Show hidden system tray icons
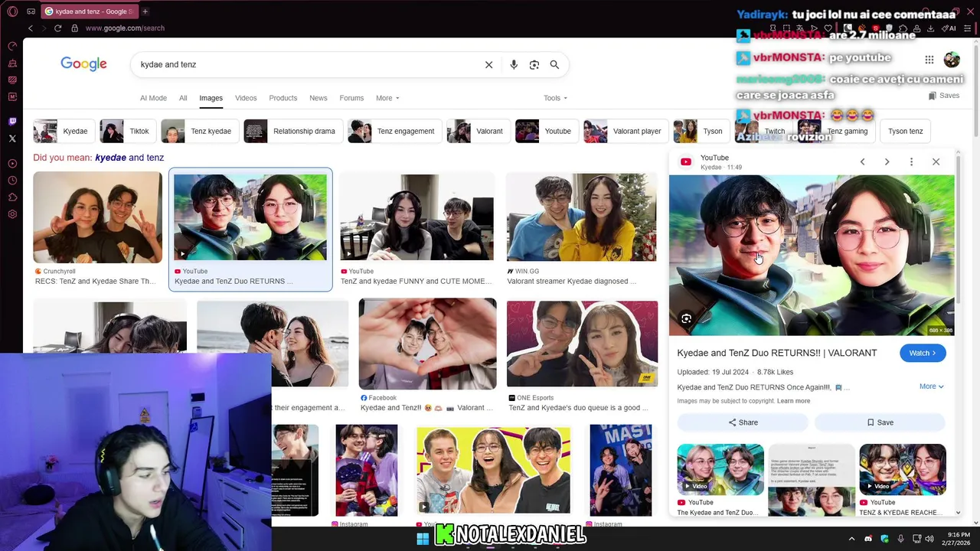 click(x=851, y=539)
